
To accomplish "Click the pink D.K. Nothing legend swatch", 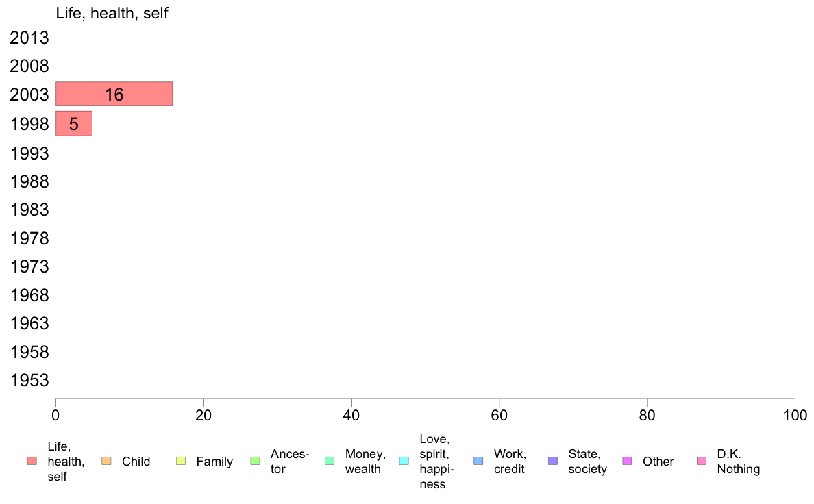I will pyautogui.click(x=702, y=461).
